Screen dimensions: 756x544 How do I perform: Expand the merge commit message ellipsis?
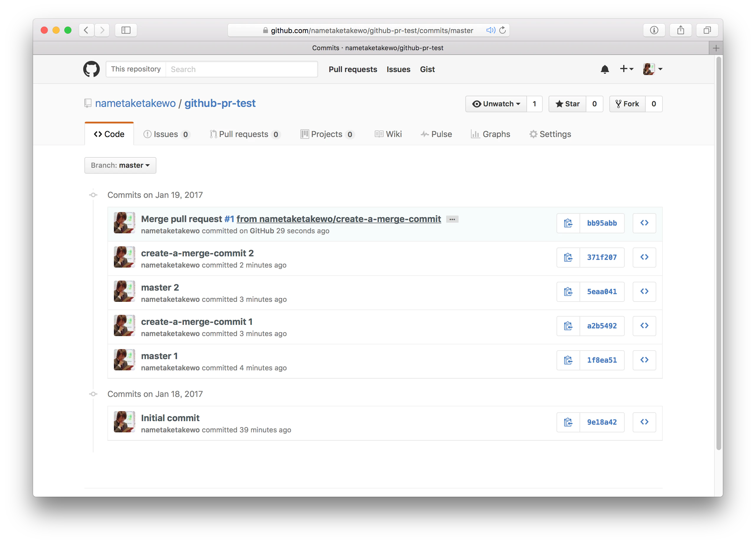point(452,219)
